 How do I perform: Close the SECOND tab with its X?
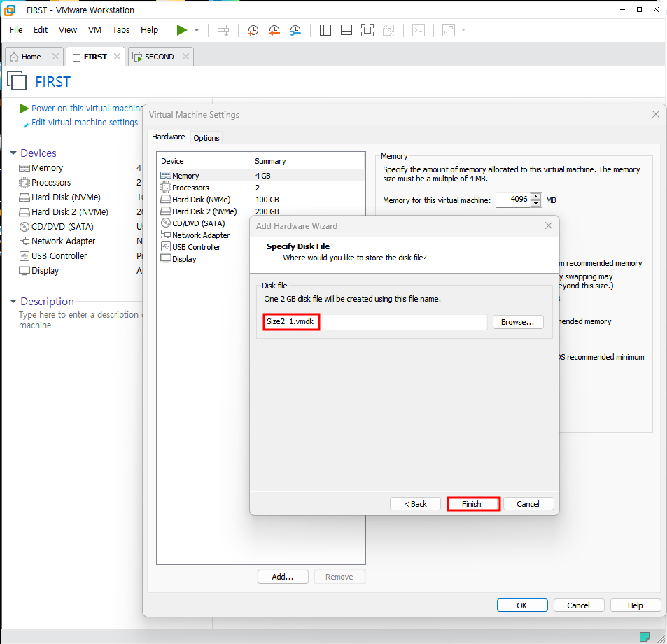pos(185,57)
